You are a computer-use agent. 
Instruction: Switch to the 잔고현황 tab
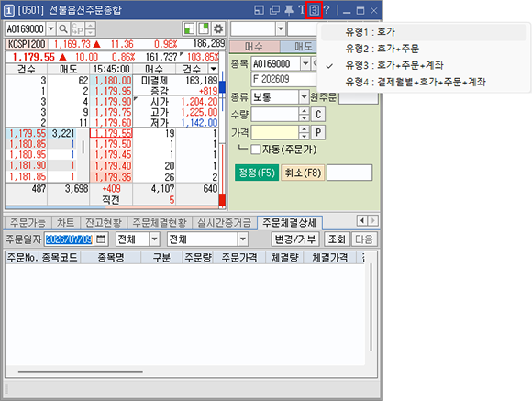tap(104, 223)
